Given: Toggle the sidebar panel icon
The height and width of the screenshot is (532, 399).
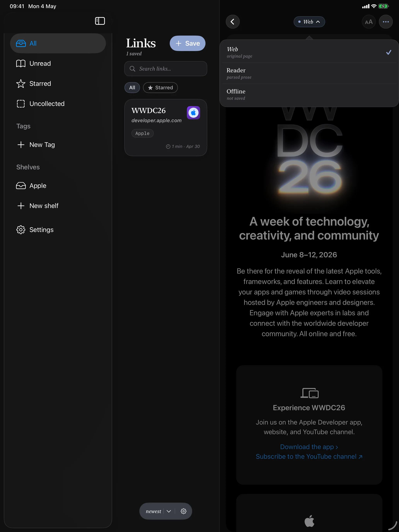Looking at the screenshot, I should pos(100,21).
